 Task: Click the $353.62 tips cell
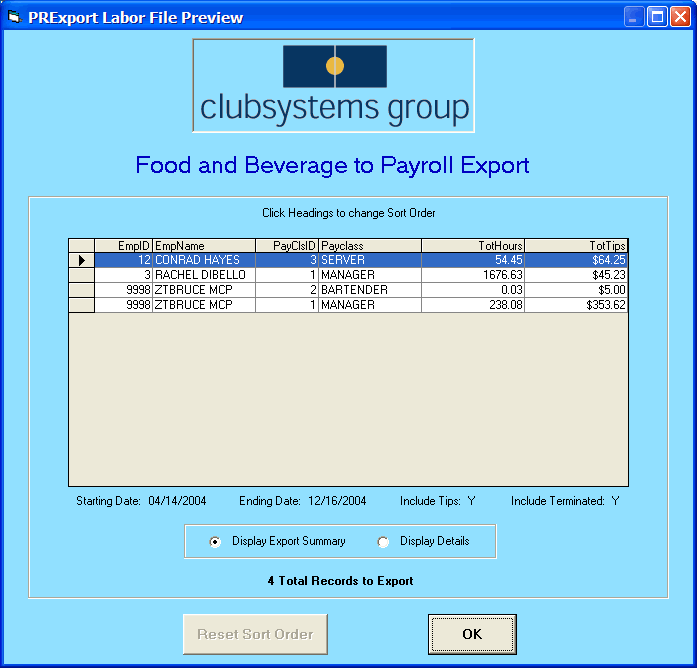point(576,305)
